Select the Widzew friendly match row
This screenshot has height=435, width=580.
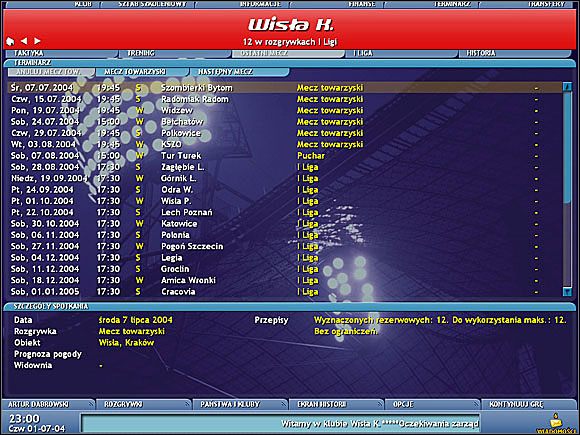click(x=285, y=111)
